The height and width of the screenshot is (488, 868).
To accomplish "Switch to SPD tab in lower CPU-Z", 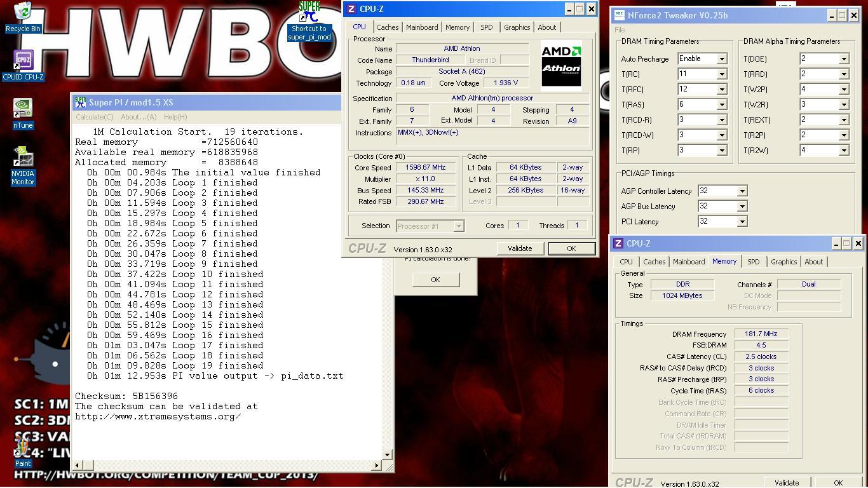I will coord(754,262).
